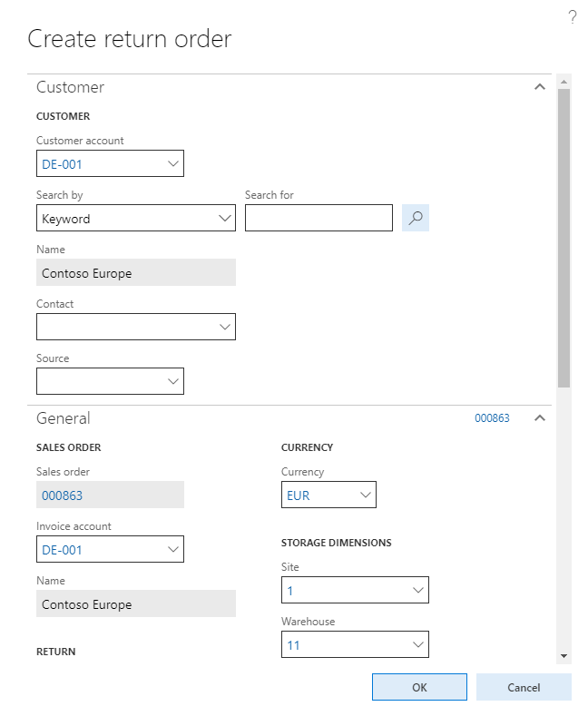Image resolution: width=588 pixels, height=716 pixels.
Task: Click the vertical scrollbar thumb
Action: click(563, 236)
